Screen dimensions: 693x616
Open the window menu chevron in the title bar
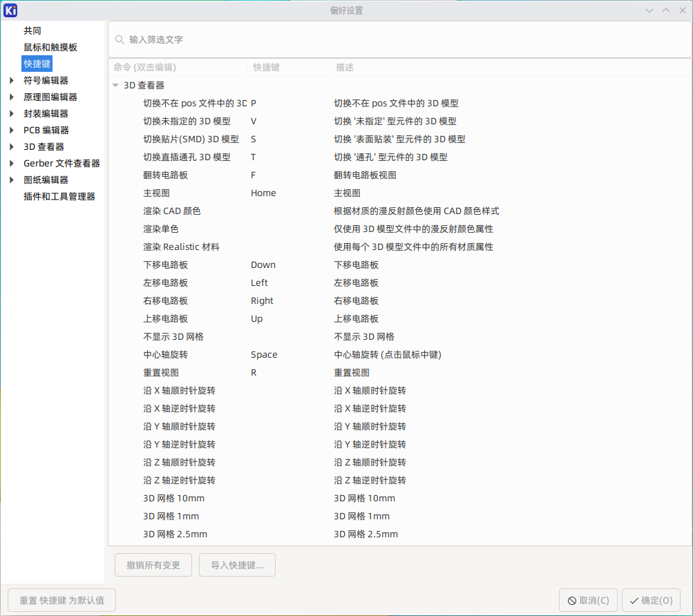(x=649, y=10)
